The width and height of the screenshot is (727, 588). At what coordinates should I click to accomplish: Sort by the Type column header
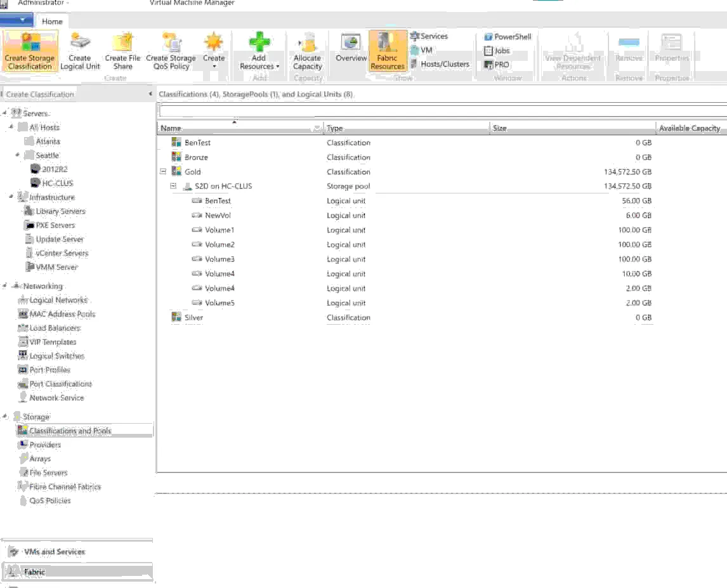[406, 128]
